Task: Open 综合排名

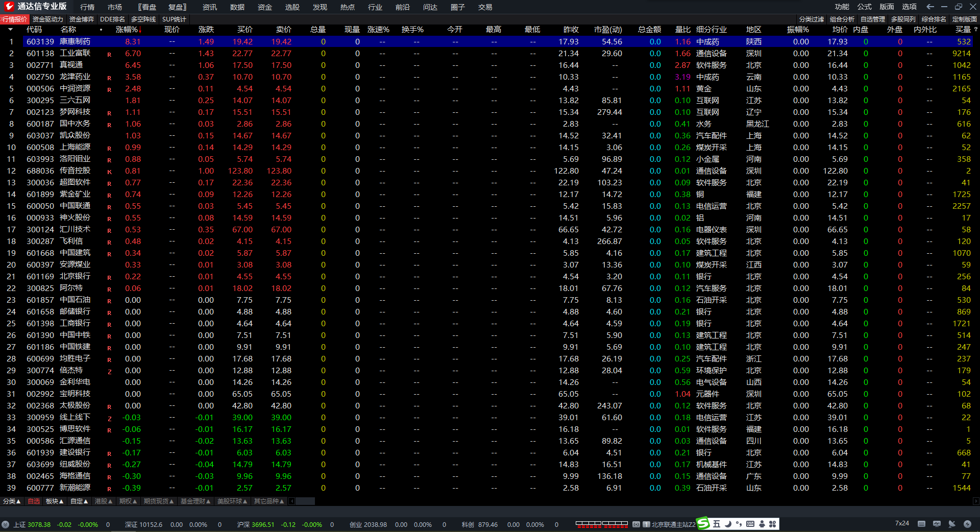Action: coord(934,19)
